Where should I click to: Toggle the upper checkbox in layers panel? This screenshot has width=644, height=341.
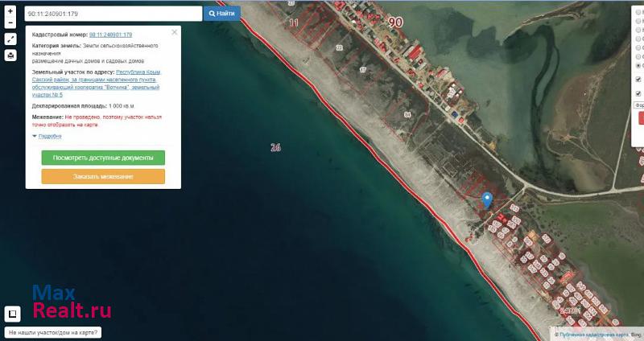tap(639, 80)
